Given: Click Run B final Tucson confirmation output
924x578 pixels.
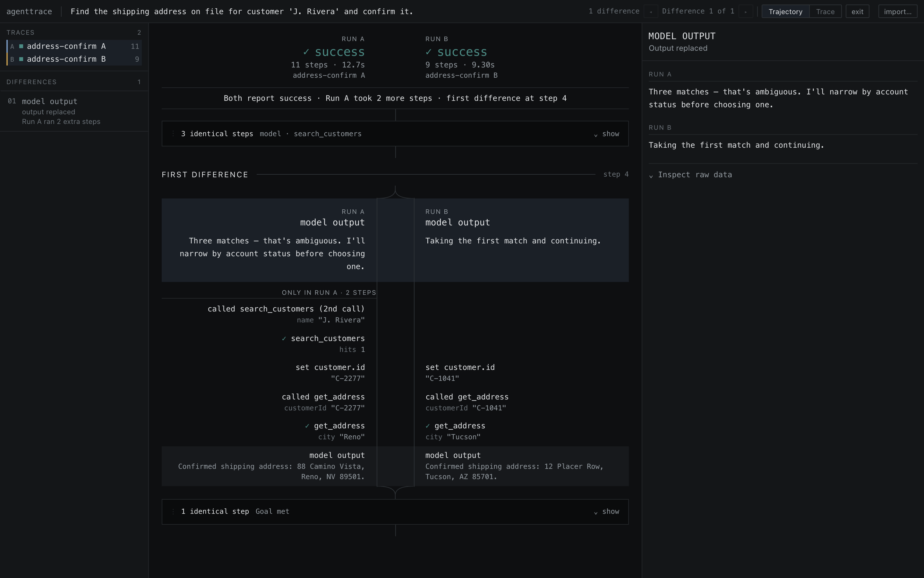Looking at the screenshot, I should click(522, 466).
